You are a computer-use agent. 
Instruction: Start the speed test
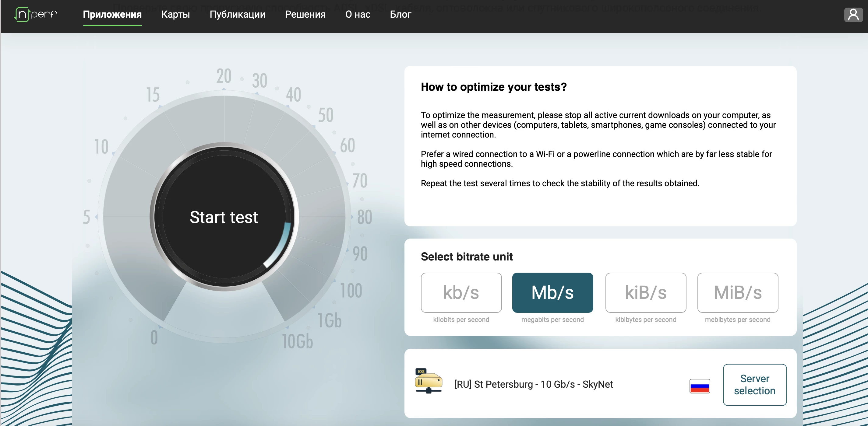coord(224,217)
